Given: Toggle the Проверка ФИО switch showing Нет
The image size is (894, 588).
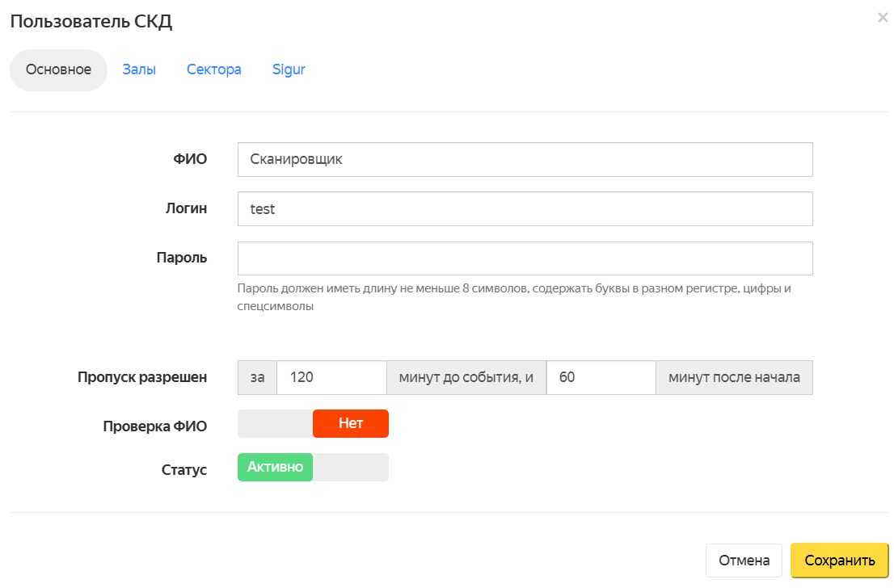Looking at the screenshot, I should (313, 423).
